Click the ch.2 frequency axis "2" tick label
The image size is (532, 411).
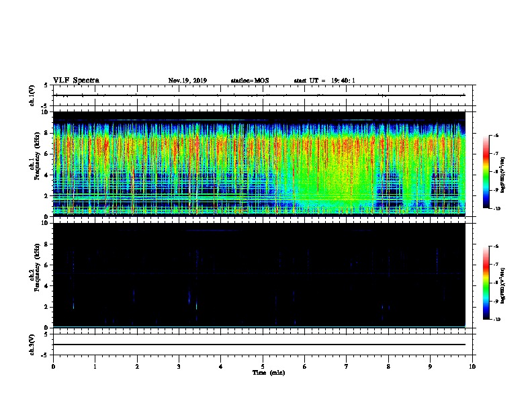pyautogui.click(x=46, y=307)
